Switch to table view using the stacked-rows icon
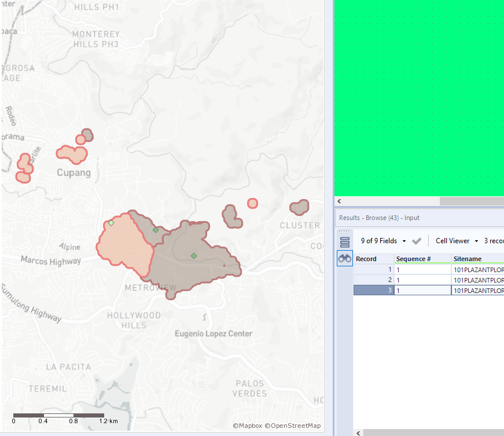Screen dimensions: 504x436 point(344,241)
